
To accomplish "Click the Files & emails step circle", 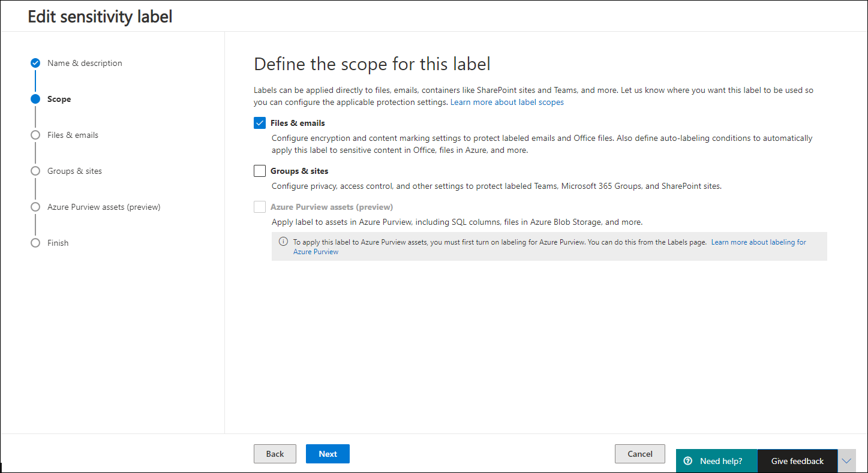I will click(35, 135).
